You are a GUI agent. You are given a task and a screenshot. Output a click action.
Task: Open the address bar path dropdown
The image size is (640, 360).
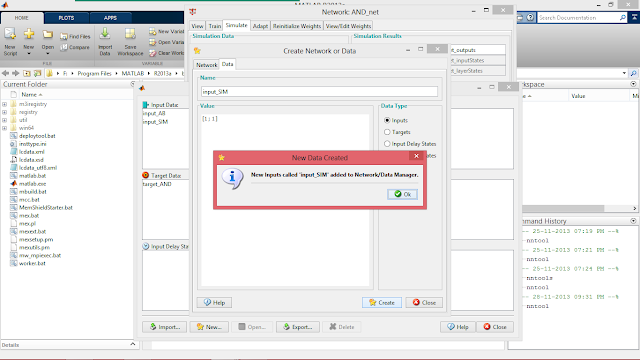tap(624, 73)
